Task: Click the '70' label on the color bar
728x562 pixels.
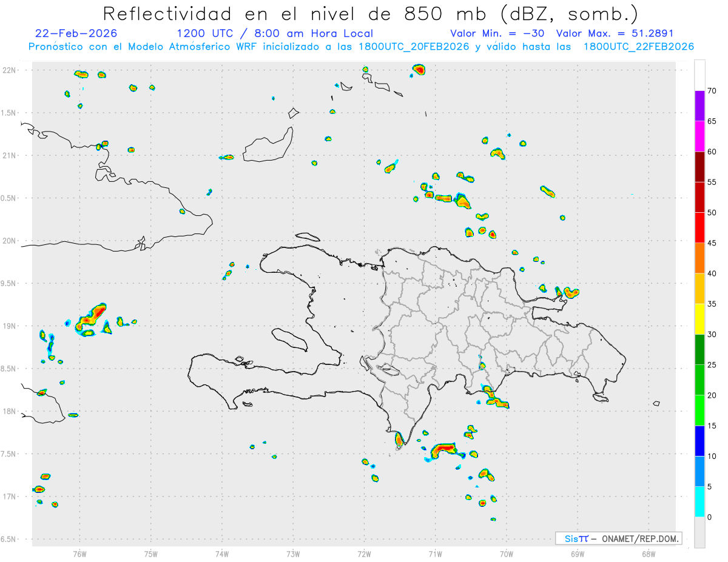Action: (x=712, y=91)
